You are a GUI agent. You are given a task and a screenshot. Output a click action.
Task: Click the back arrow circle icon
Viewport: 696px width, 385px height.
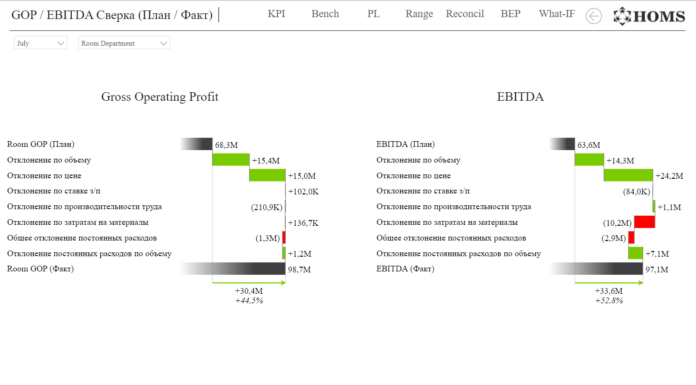(x=593, y=16)
